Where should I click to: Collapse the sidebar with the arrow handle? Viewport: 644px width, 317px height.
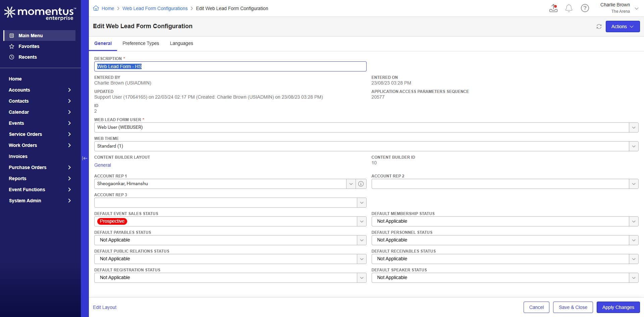pos(85,158)
